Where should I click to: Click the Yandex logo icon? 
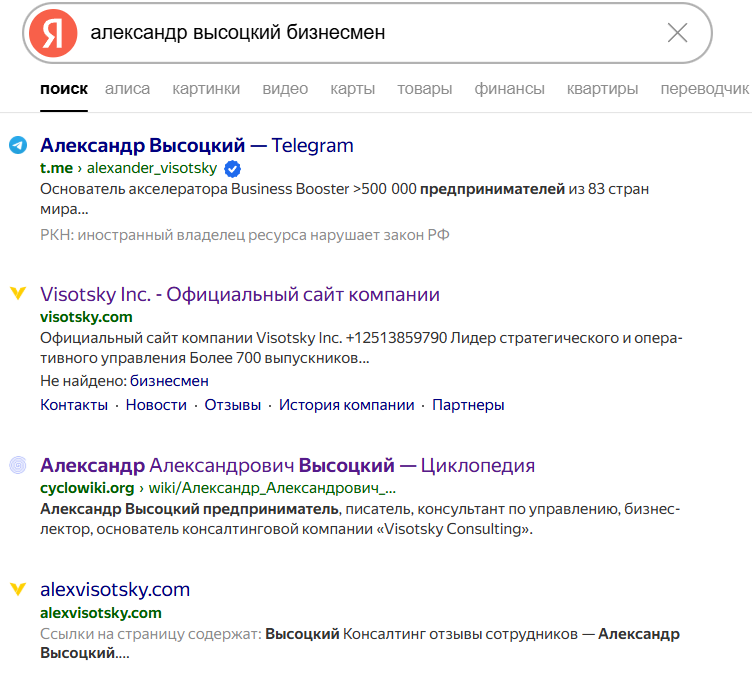click(x=53, y=33)
